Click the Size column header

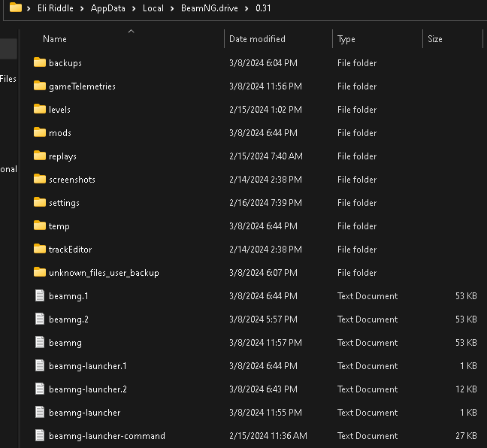(434, 39)
